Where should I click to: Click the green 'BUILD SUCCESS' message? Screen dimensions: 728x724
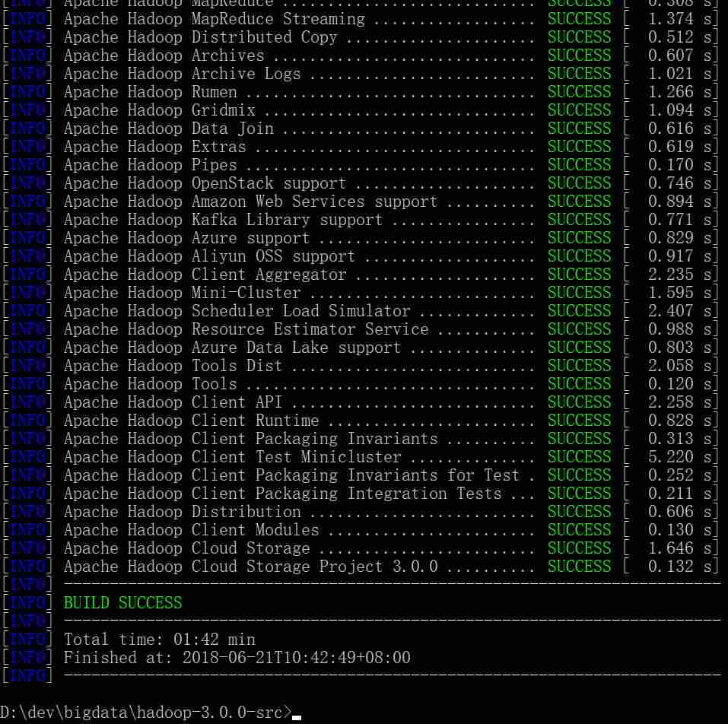123,603
